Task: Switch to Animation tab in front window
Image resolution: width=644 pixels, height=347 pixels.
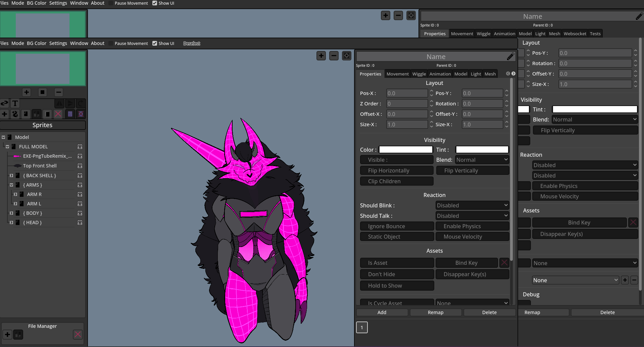Action: (x=440, y=74)
